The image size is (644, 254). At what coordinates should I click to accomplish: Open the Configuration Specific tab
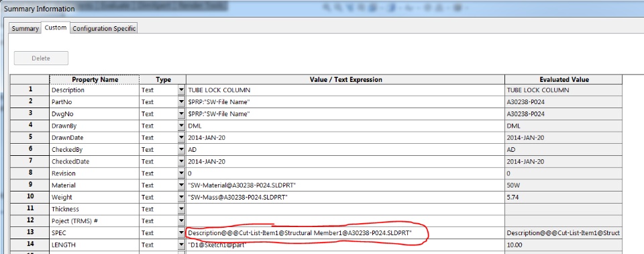104,28
